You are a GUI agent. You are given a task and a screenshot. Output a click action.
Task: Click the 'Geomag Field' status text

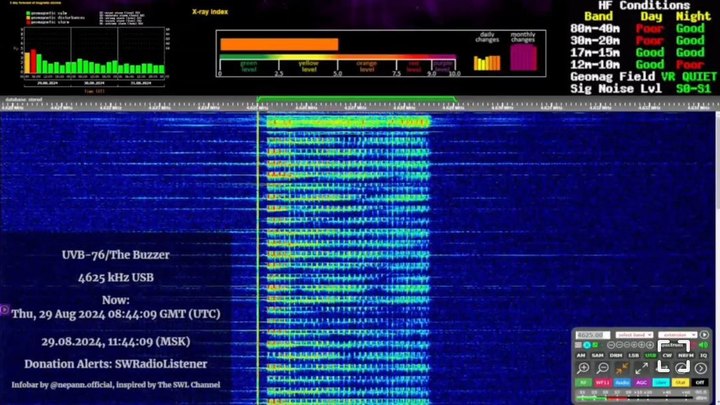[613, 76]
